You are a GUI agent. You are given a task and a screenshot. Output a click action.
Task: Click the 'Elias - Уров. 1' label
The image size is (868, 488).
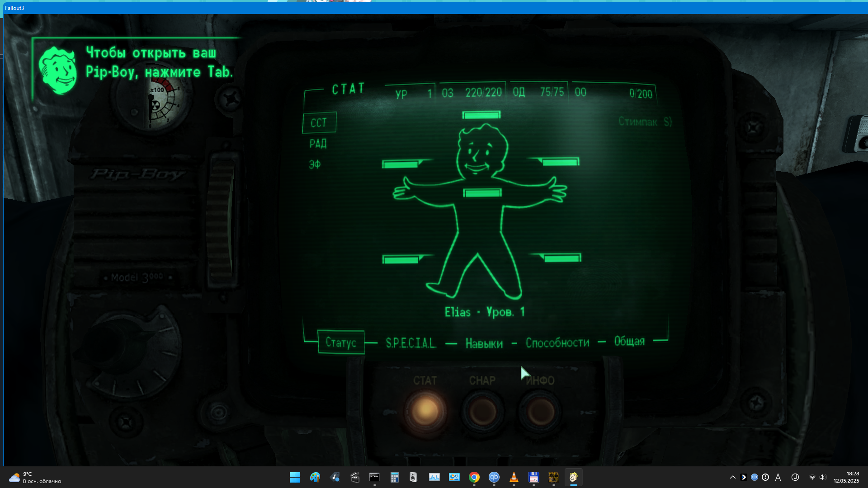coord(484,312)
